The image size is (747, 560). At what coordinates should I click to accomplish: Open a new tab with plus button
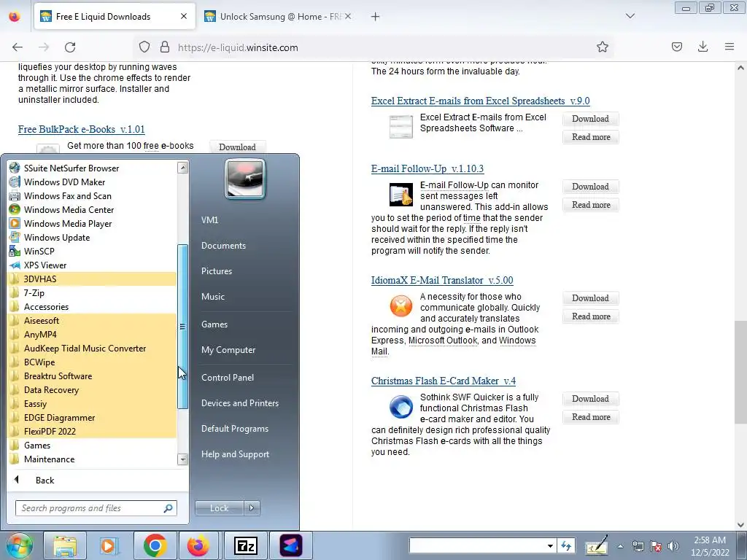click(x=376, y=17)
